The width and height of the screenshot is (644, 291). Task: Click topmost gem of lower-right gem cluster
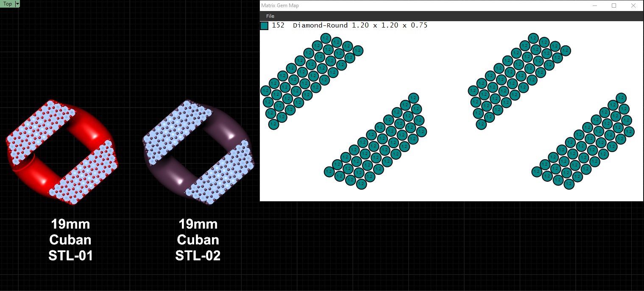pos(621,98)
